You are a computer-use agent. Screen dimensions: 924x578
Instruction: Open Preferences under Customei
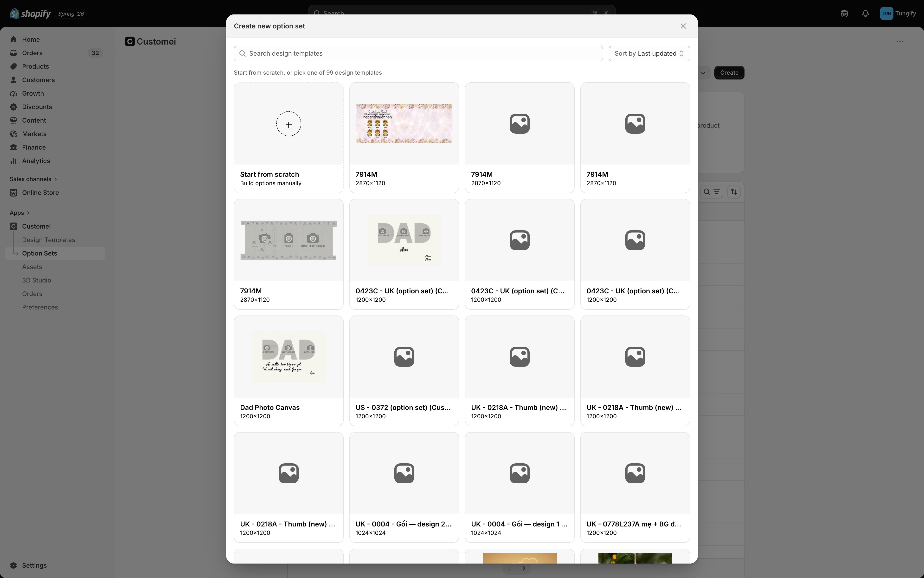click(x=40, y=307)
